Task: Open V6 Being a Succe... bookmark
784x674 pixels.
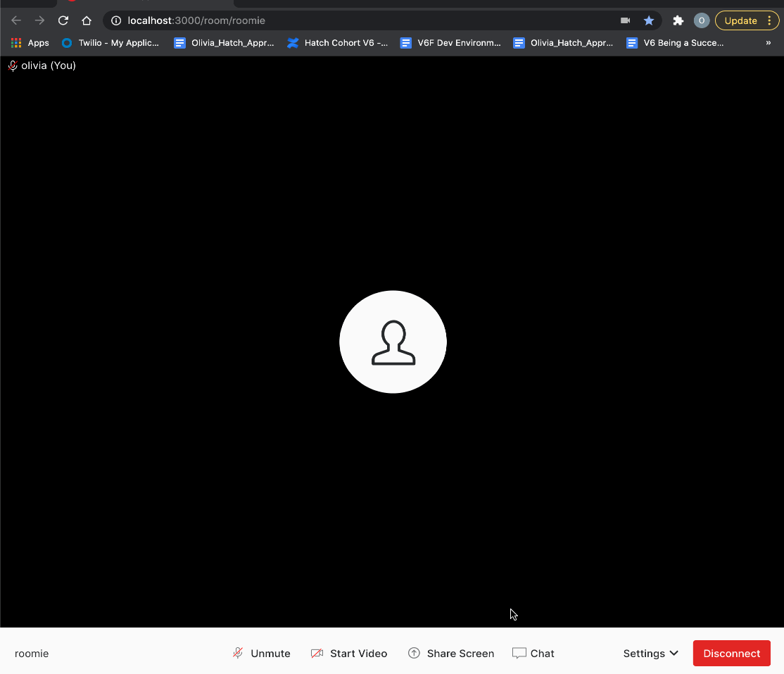Action: pyautogui.click(x=675, y=43)
